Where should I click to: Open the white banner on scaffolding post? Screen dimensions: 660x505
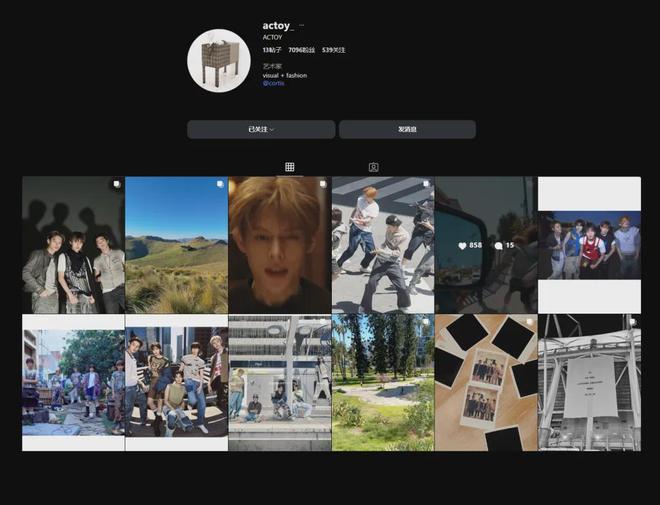click(x=589, y=382)
